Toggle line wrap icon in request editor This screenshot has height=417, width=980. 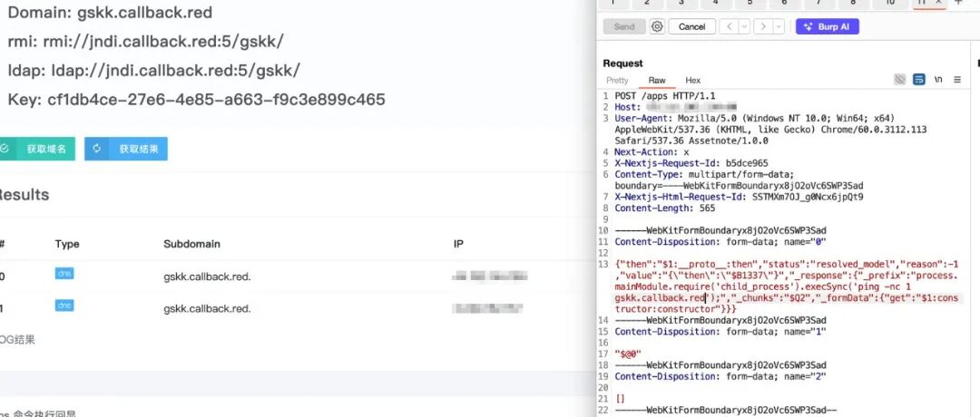[x=918, y=79]
